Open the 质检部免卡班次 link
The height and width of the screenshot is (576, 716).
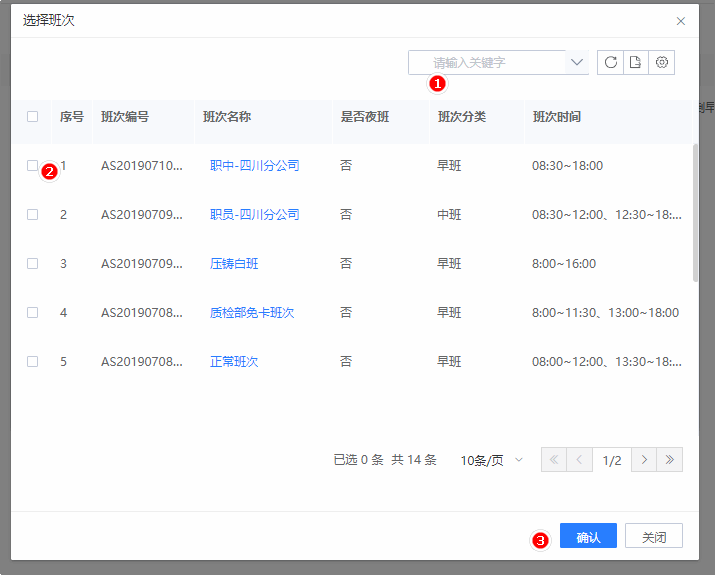pos(252,313)
